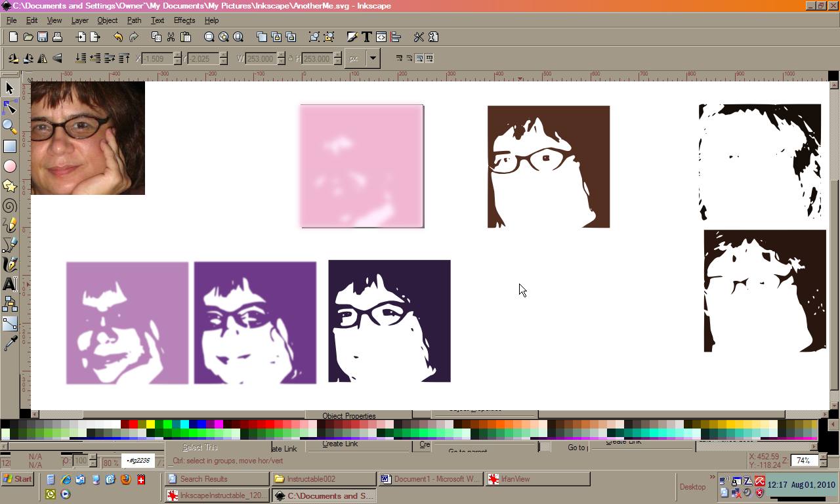Click the Redo arrow icon
Viewport: 840px width, 504px height.
pos(133,37)
